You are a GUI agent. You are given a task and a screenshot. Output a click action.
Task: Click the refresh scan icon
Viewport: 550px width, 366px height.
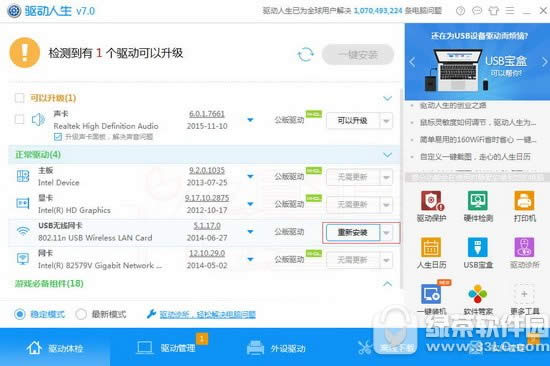pyautogui.click(x=305, y=54)
